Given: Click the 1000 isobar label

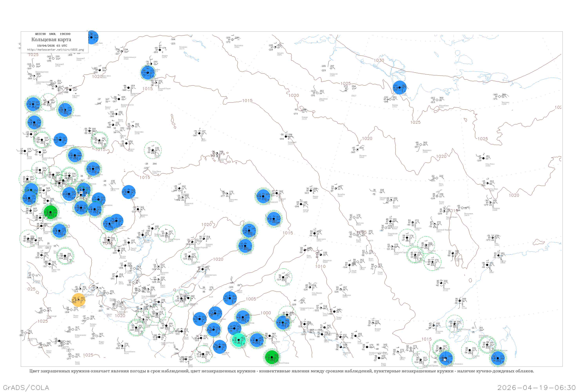Looking at the screenshot, I should point(266,313).
